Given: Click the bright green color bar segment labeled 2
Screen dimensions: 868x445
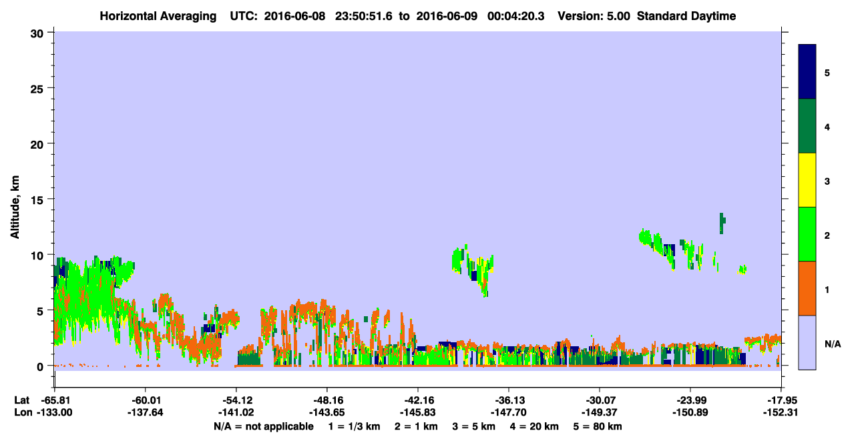Looking at the screenshot, I should (x=807, y=234).
